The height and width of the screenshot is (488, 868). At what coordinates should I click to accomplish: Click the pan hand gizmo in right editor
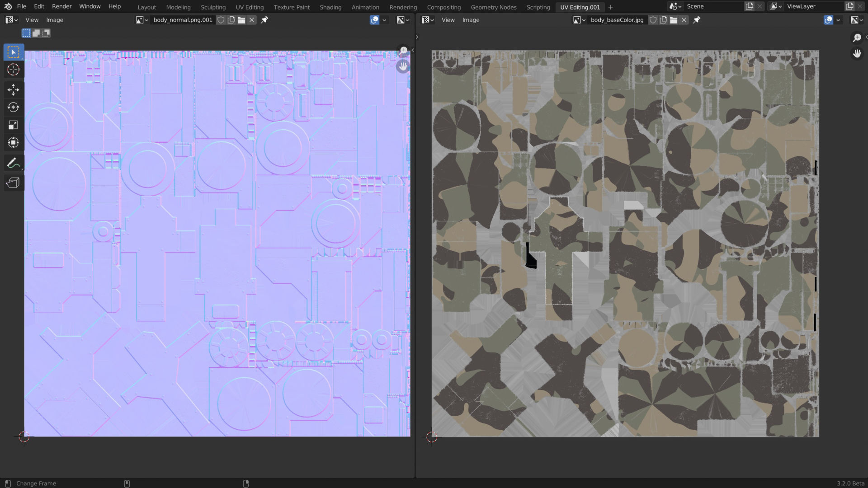857,54
